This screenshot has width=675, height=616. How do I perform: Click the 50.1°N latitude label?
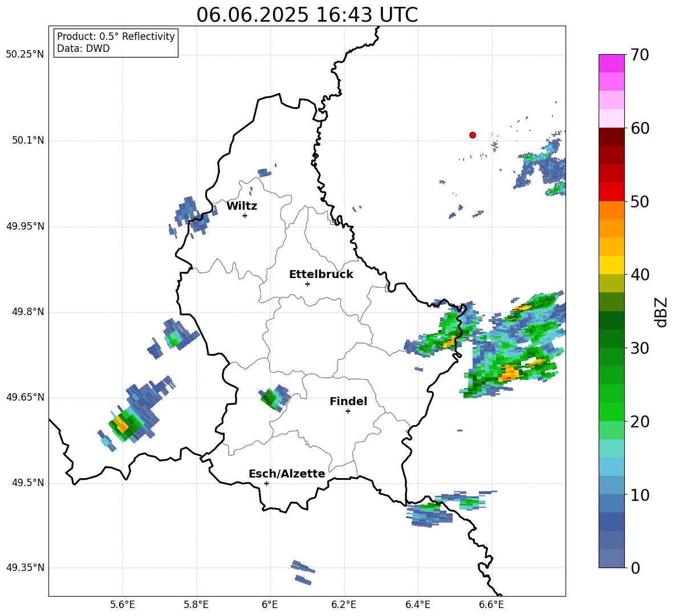coord(28,141)
